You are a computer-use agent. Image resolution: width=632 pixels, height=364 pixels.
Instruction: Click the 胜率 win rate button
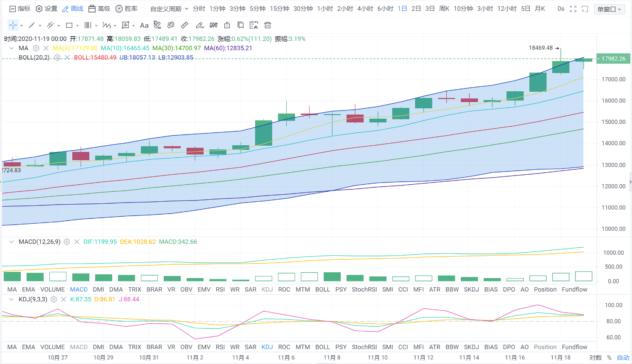(x=126, y=9)
